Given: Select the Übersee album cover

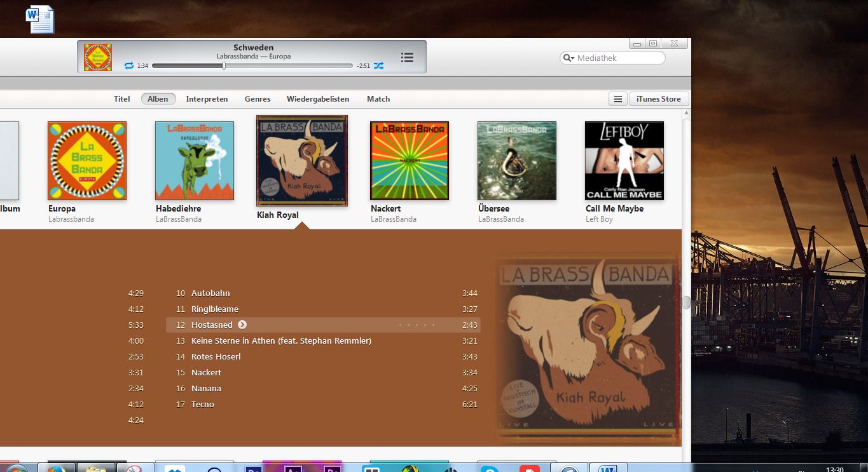Looking at the screenshot, I should click(517, 161).
